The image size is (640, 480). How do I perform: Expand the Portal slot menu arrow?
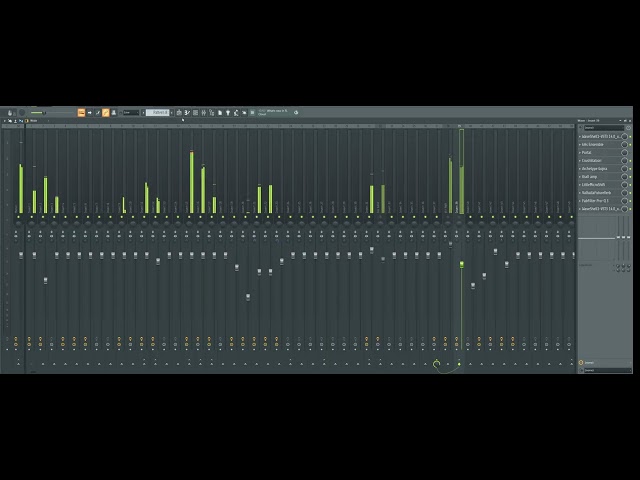(x=580, y=153)
